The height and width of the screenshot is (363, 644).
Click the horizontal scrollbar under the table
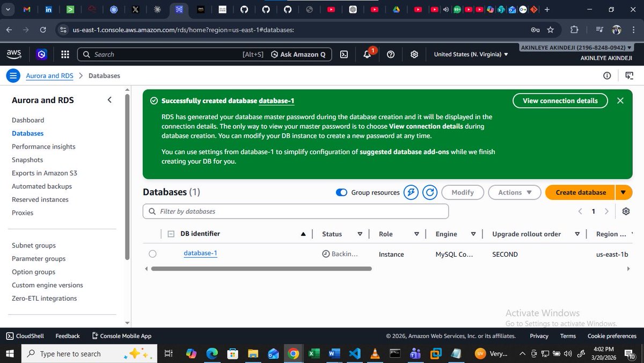pos(261,268)
